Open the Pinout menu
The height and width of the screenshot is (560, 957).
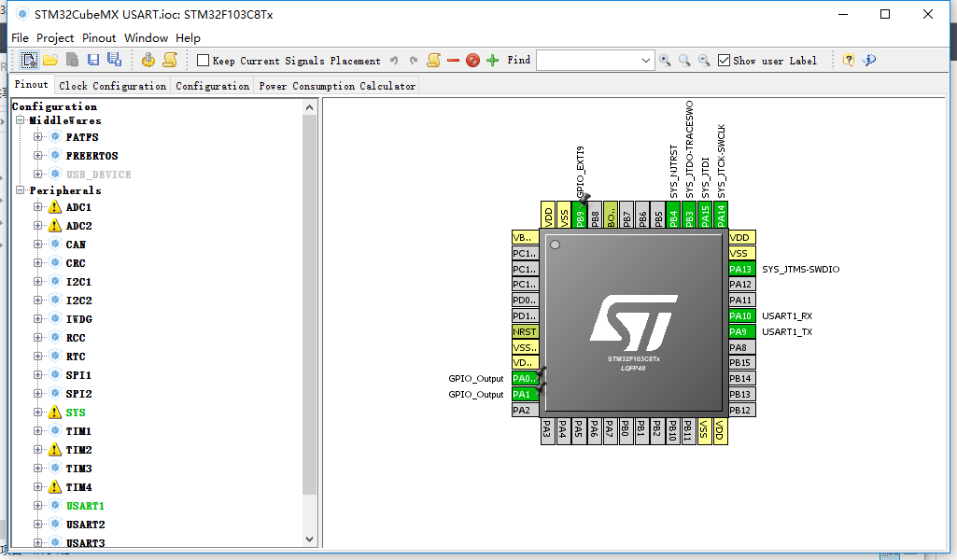click(99, 38)
